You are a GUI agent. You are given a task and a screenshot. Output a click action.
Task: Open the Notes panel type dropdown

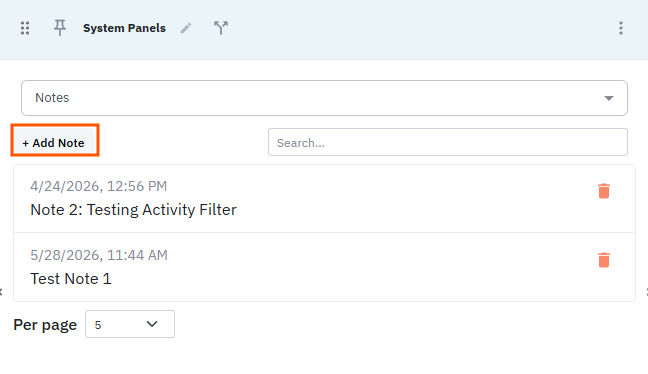(x=324, y=98)
